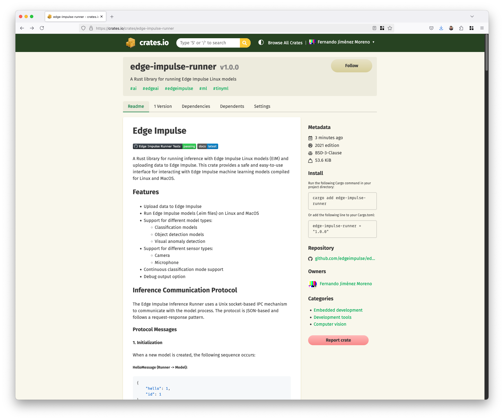
Task: Open the #edgeai keyword tag
Action: 151,88
